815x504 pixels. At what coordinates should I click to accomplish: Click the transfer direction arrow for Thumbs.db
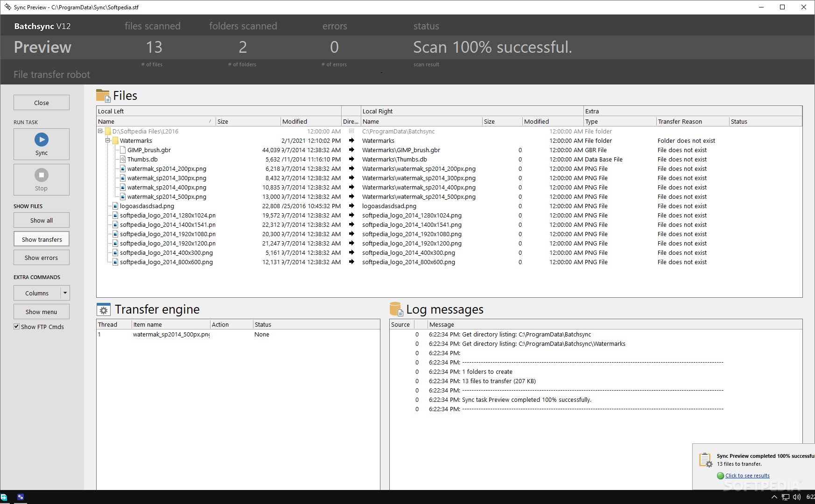point(351,159)
